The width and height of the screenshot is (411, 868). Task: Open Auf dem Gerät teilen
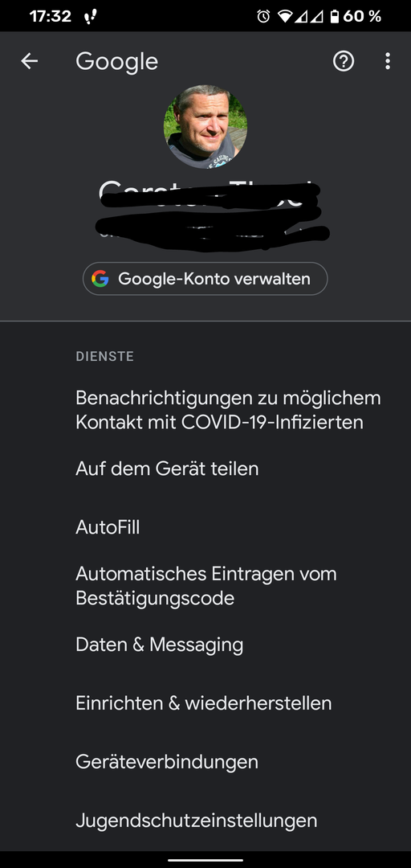pos(205,469)
